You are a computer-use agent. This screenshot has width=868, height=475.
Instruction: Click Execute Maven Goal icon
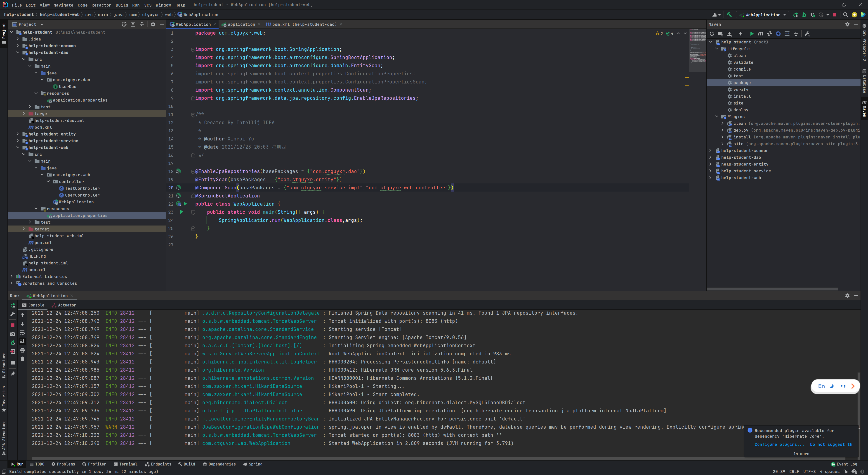pyautogui.click(x=760, y=34)
